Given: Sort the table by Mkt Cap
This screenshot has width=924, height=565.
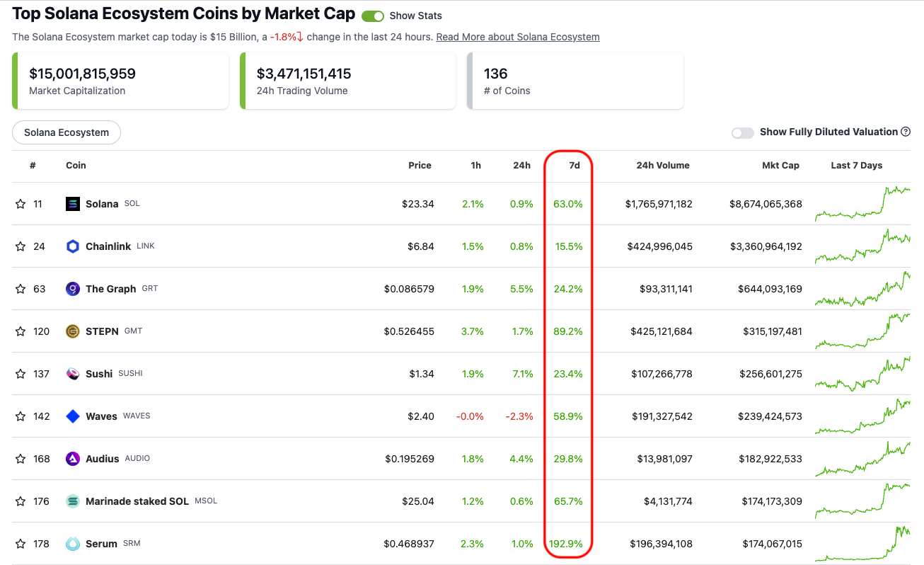Looking at the screenshot, I should pyautogui.click(x=781, y=165).
